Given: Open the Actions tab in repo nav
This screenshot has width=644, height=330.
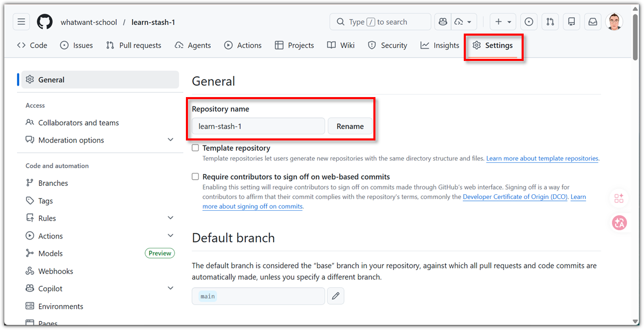Looking at the screenshot, I should (243, 45).
